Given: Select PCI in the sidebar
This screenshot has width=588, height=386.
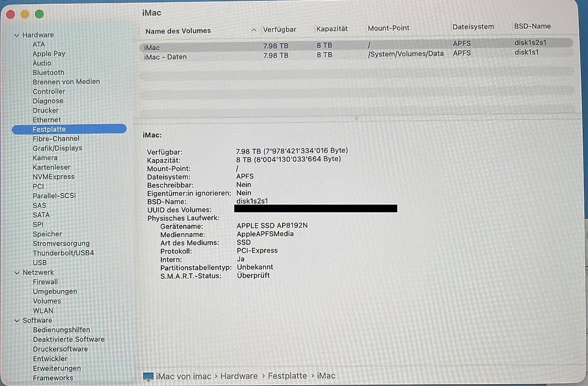Looking at the screenshot, I should pos(38,186).
